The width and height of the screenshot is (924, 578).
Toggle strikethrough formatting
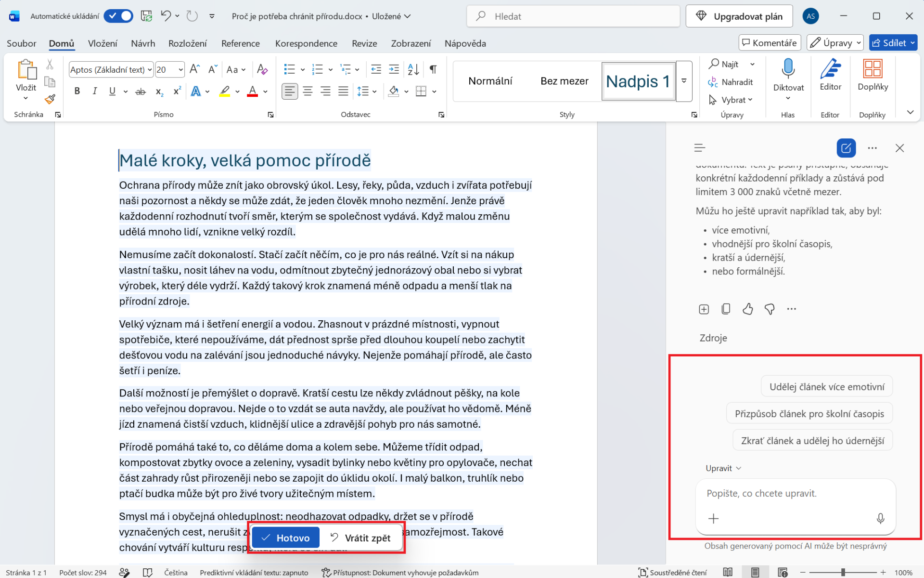(x=141, y=91)
